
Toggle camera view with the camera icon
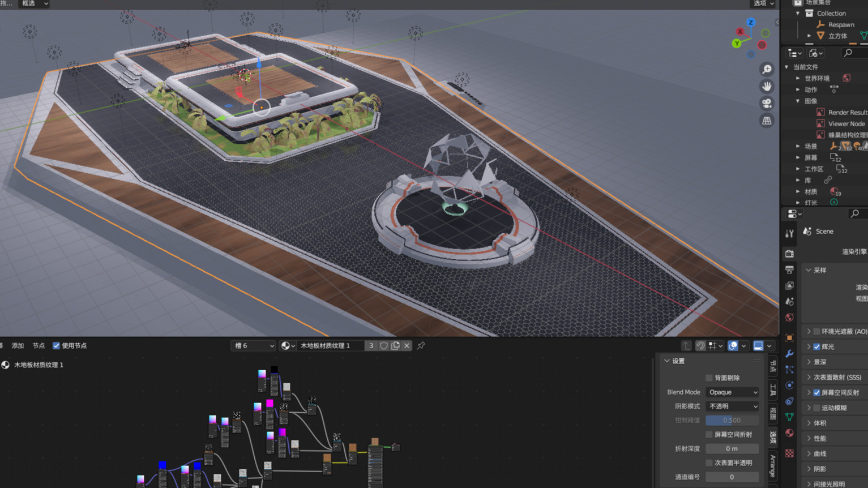[x=767, y=104]
